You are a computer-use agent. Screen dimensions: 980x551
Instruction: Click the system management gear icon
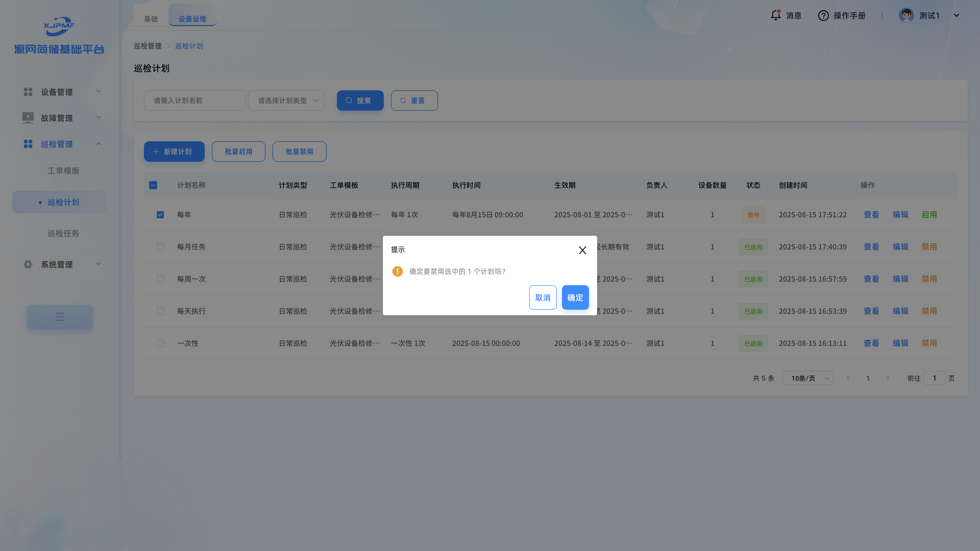click(28, 264)
